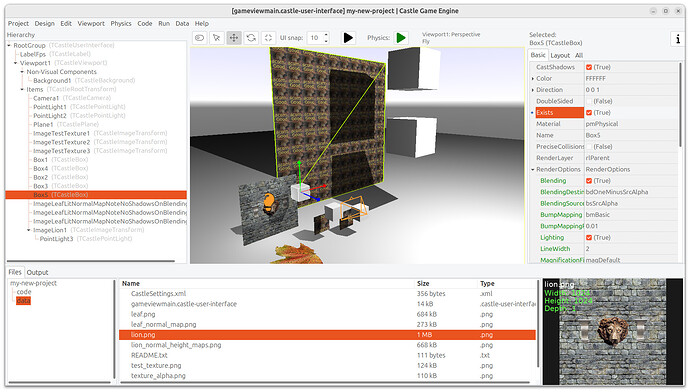Enable the DoubleSided checkbox
690x392 pixels.
point(589,101)
